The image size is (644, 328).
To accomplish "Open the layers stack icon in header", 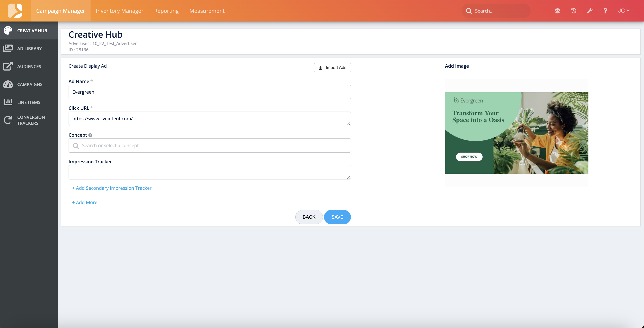I will (x=557, y=11).
